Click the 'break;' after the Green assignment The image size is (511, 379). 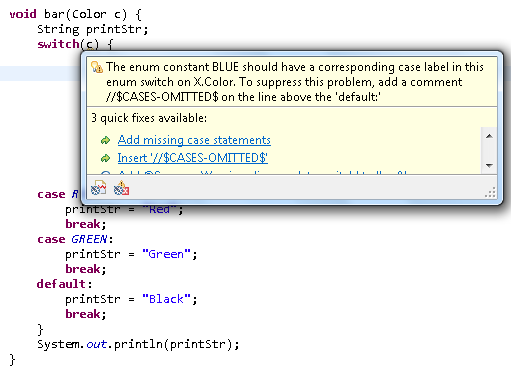pos(86,269)
